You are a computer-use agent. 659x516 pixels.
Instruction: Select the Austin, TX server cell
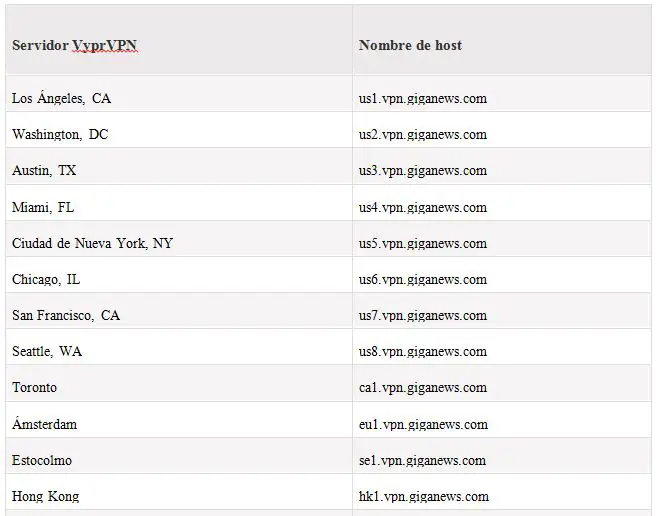(44, 170)
